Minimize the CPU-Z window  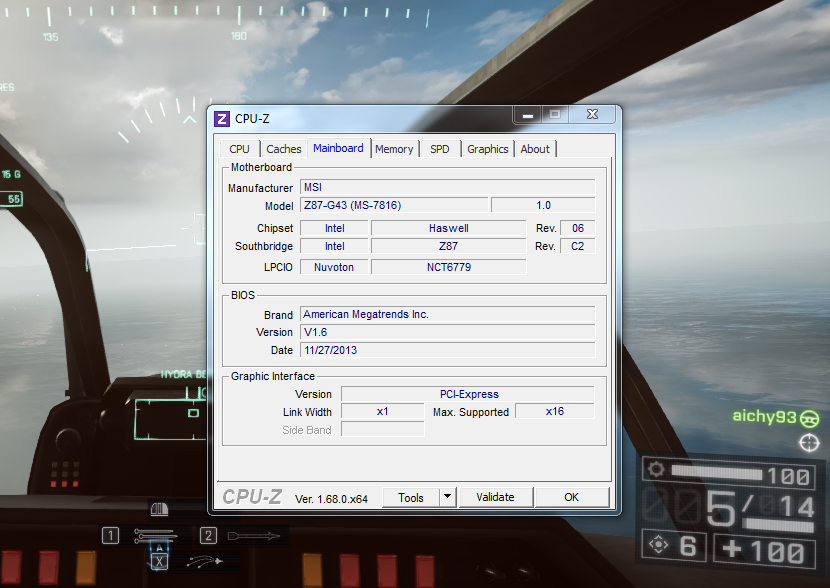(528, 115)
